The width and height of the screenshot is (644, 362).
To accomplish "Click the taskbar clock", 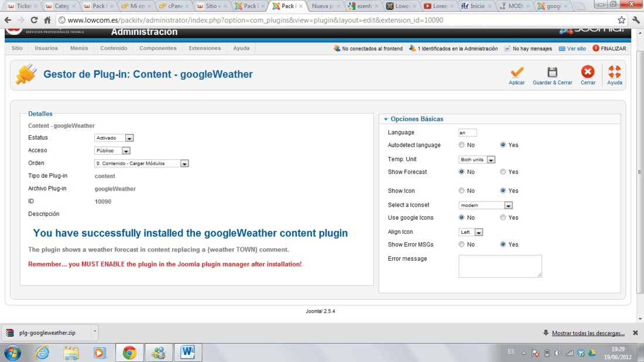I will (618, 353).
